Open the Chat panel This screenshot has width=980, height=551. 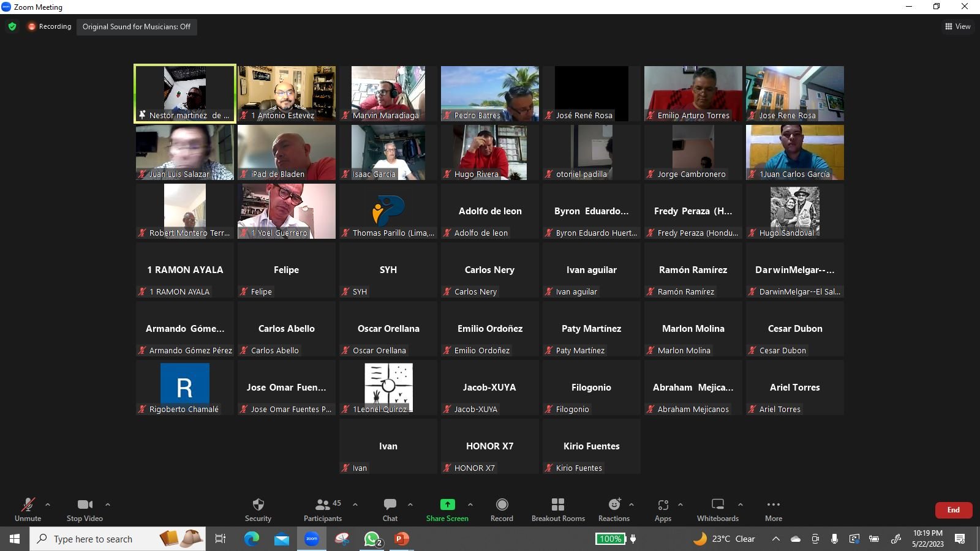click(390, 509)
